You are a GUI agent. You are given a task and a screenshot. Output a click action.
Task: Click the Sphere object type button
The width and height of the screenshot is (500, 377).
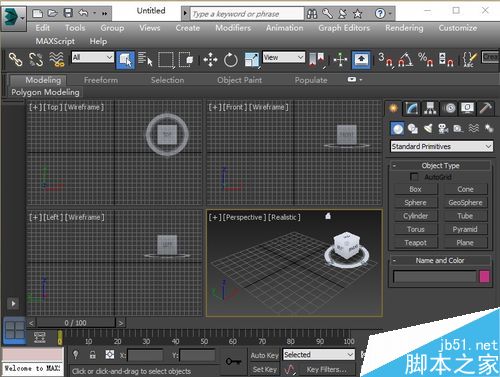(415, 203)
